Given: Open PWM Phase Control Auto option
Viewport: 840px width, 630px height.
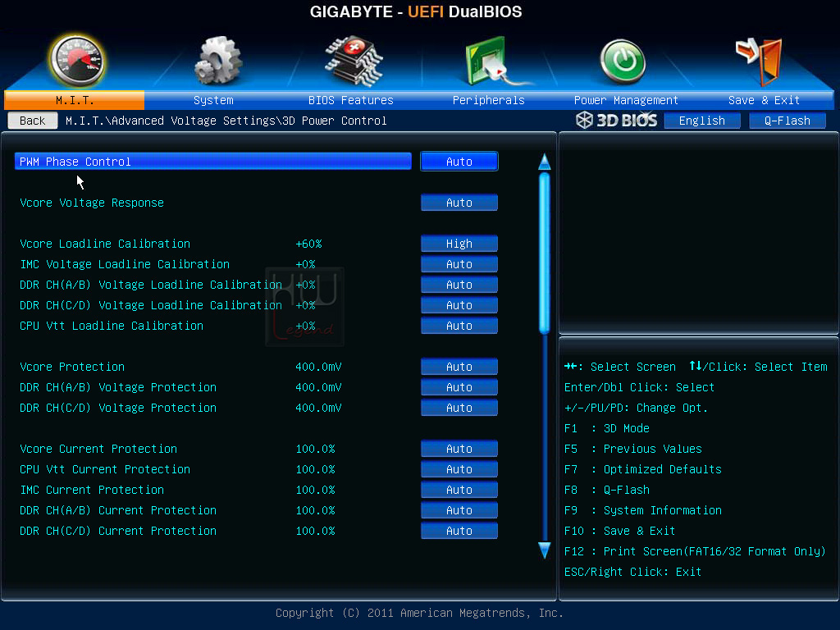Looking at the screenshot, I should 459,162.
